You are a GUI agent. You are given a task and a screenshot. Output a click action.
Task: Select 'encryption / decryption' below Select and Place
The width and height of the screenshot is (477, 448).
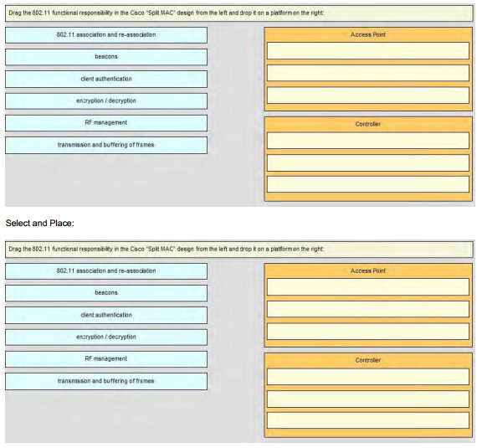click(106, 337)
